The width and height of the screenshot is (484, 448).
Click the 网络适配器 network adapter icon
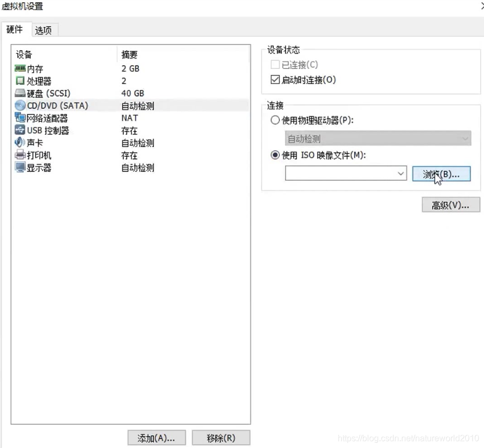(x=18, y=118)
